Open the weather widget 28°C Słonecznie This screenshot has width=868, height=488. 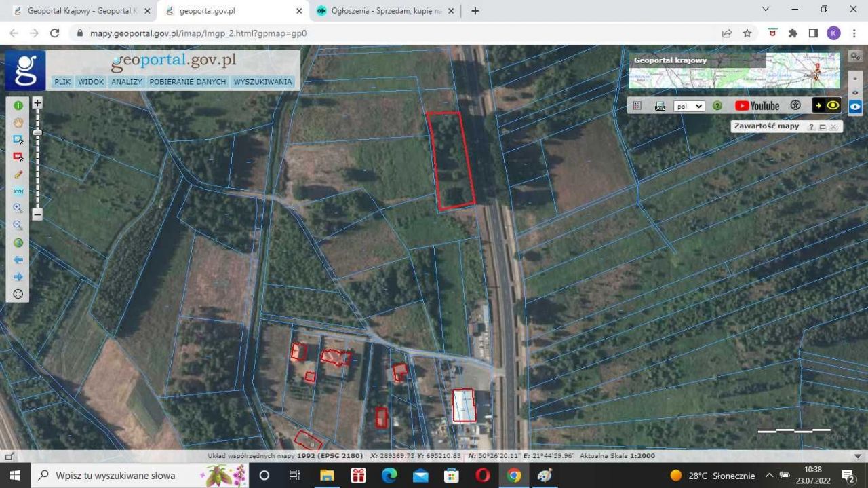tap(712, 475)
